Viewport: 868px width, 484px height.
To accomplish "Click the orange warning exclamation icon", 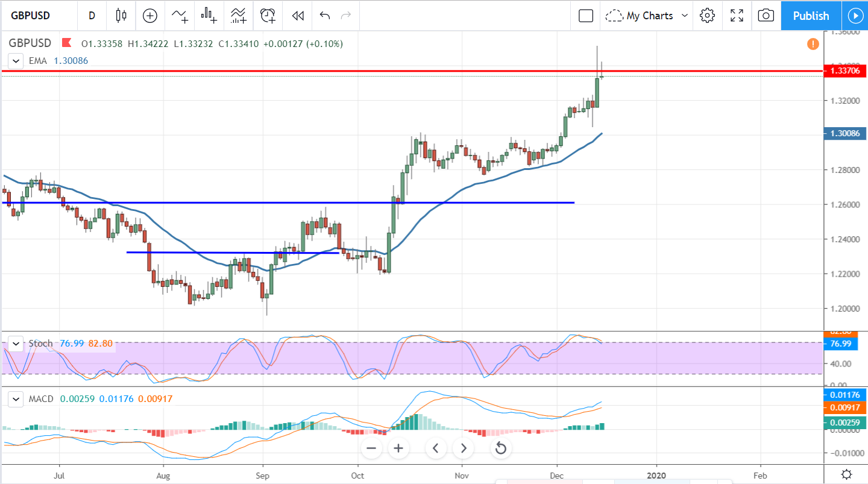I will [813, 43].
